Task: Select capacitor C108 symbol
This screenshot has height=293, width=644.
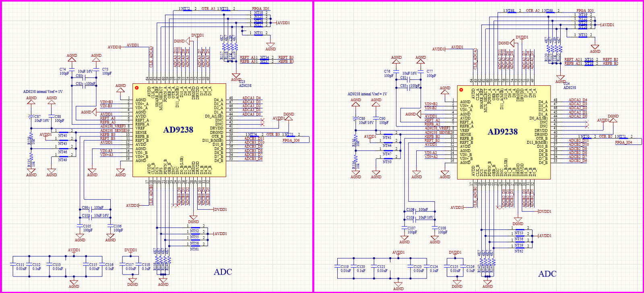Action: (x=435, y=228)
